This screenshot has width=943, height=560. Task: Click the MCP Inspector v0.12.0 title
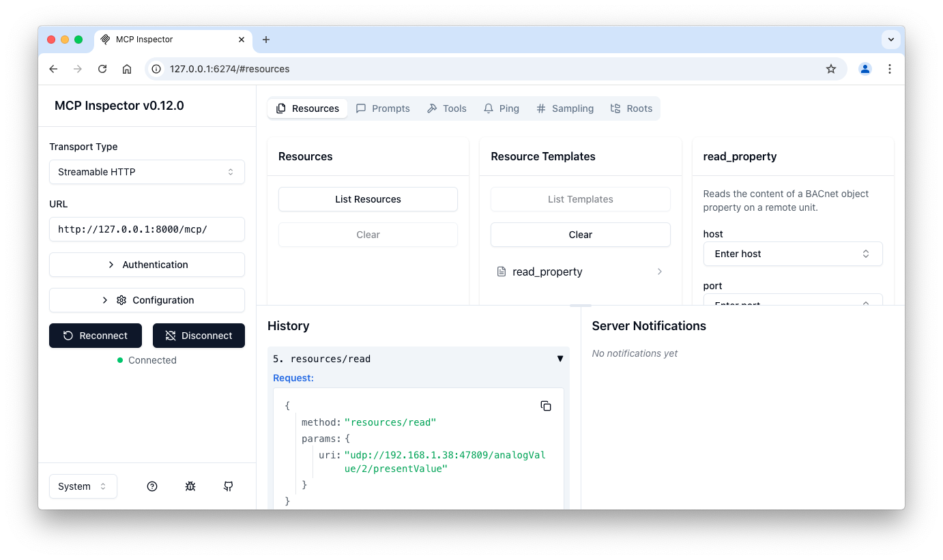pos(119,106)
